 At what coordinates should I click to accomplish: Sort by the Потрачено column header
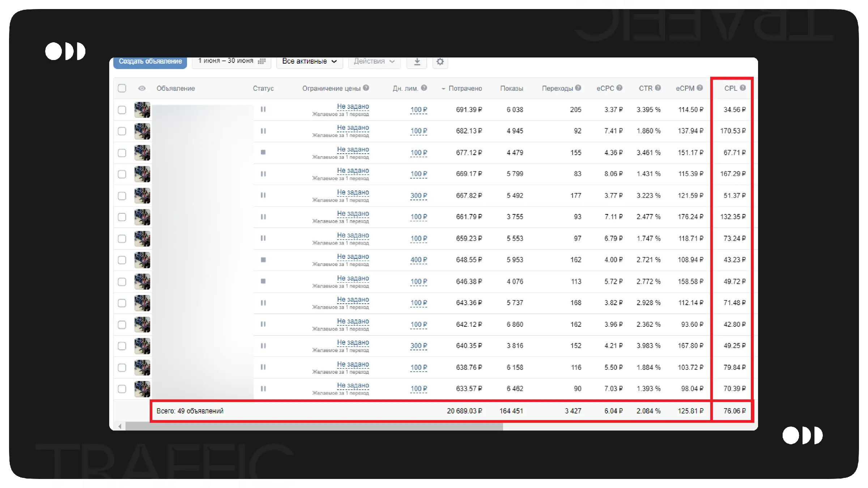point(465,89)
